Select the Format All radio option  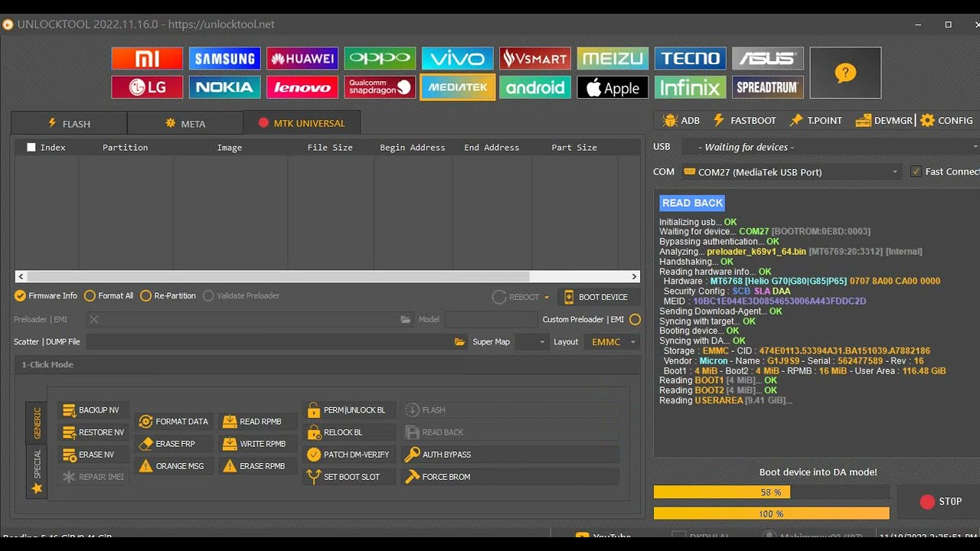coord(109,295)
